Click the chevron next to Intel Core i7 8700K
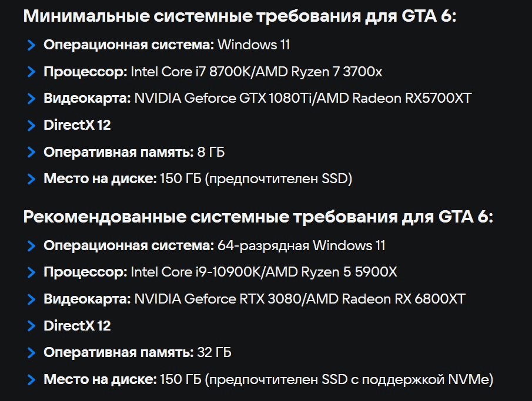This screenshot has width=532, height=401. pos(31,72)
